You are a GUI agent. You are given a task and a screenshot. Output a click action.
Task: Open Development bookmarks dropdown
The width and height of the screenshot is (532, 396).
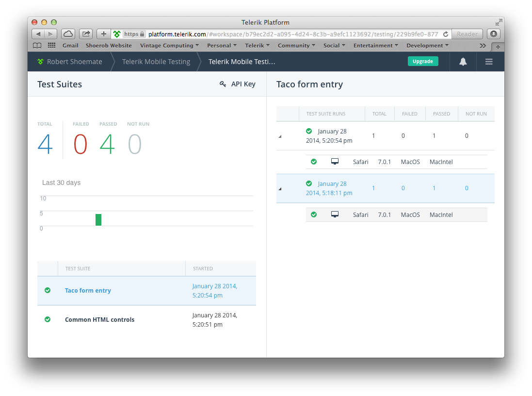pyautogui.click(x=428, y=46)
